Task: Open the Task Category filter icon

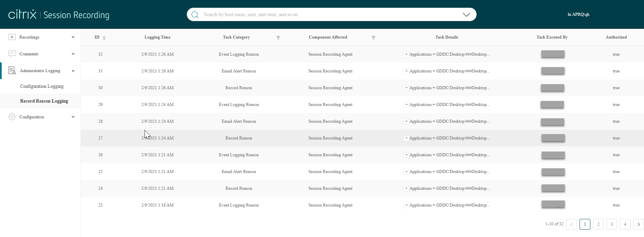Action: pos(278,38)
